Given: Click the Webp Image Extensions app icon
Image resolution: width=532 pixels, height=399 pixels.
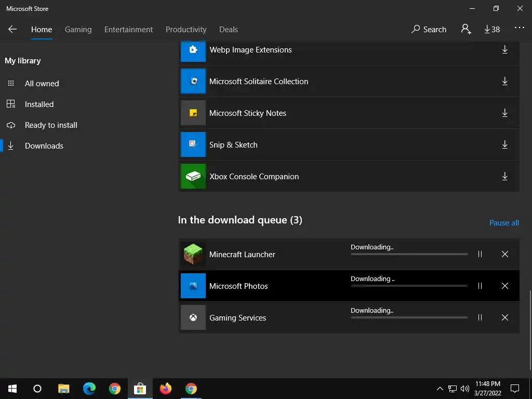Looking at the screenshot, I should point(193,51).
